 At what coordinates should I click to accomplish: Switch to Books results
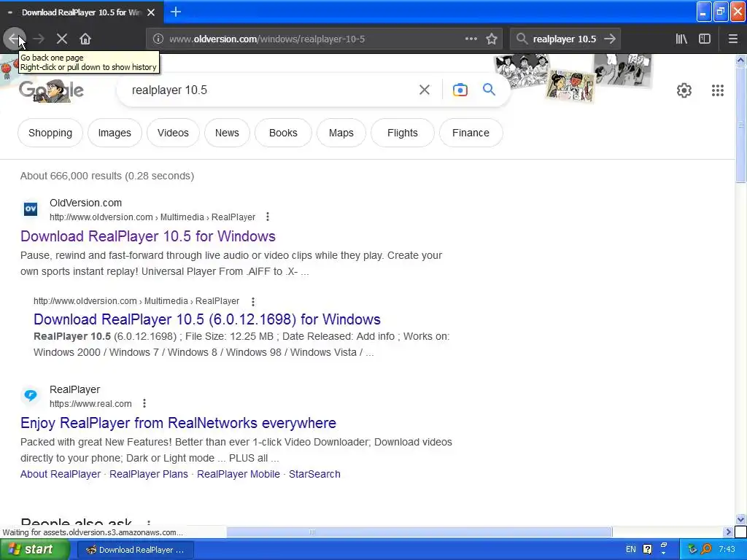click(x=283, y=133)
